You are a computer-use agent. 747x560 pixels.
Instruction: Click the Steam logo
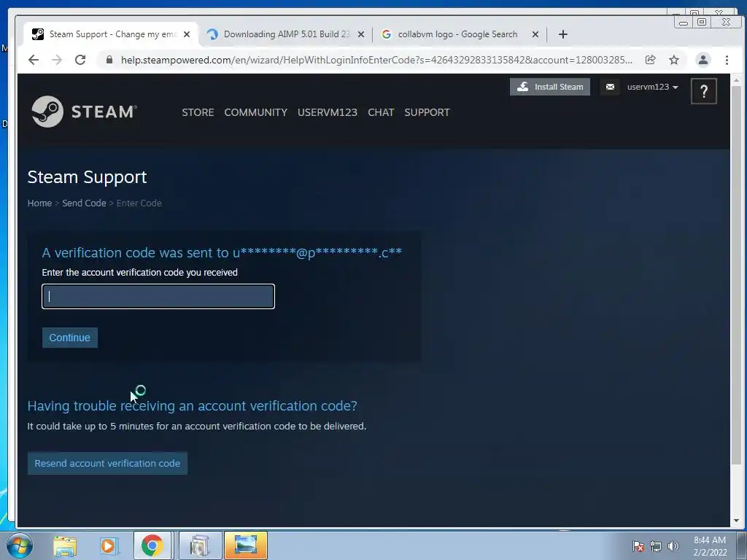85,112
